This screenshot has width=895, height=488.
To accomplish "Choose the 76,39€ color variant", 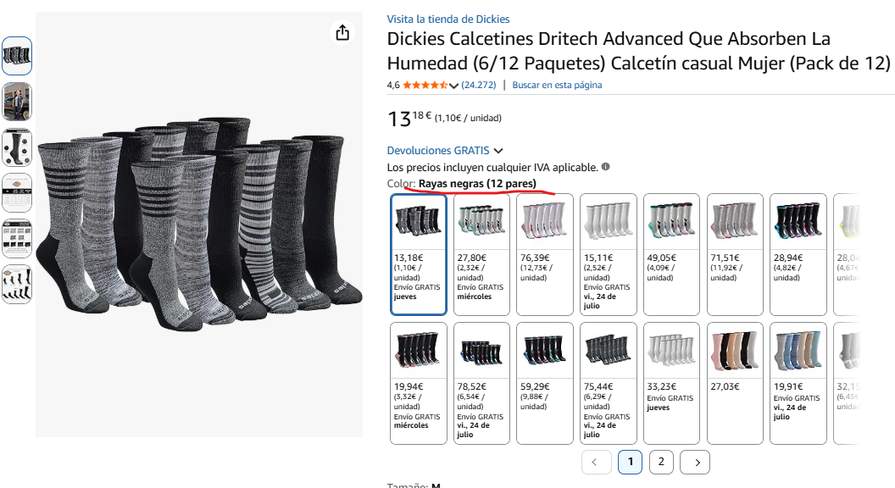I will [x=545, y=255].
